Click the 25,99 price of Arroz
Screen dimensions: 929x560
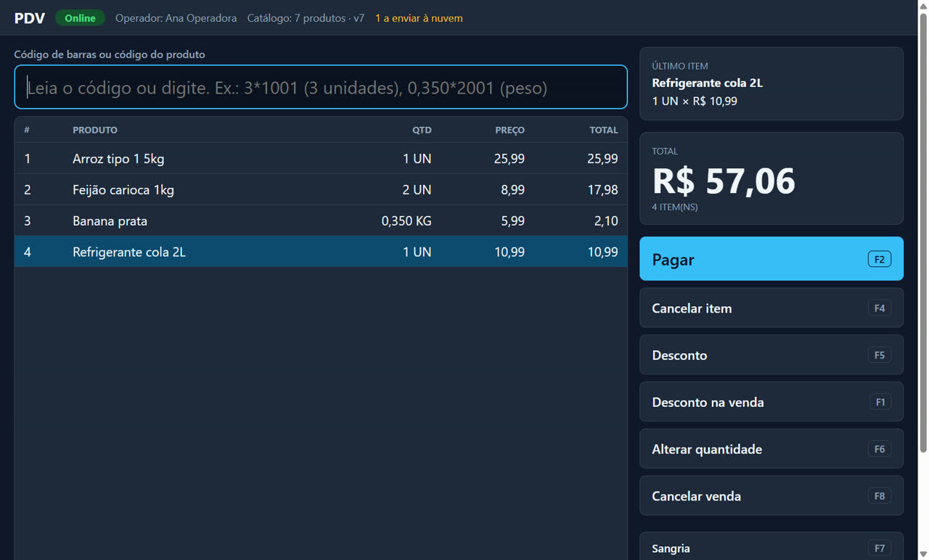[x=509, y=159]
